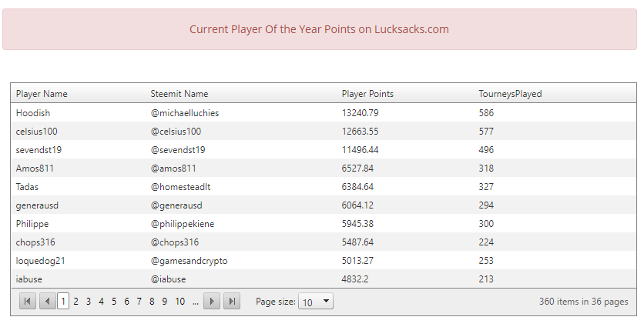Select the 6527.84 points value
The width and height of the screenshot is (644, 327).
coord(357,169)
